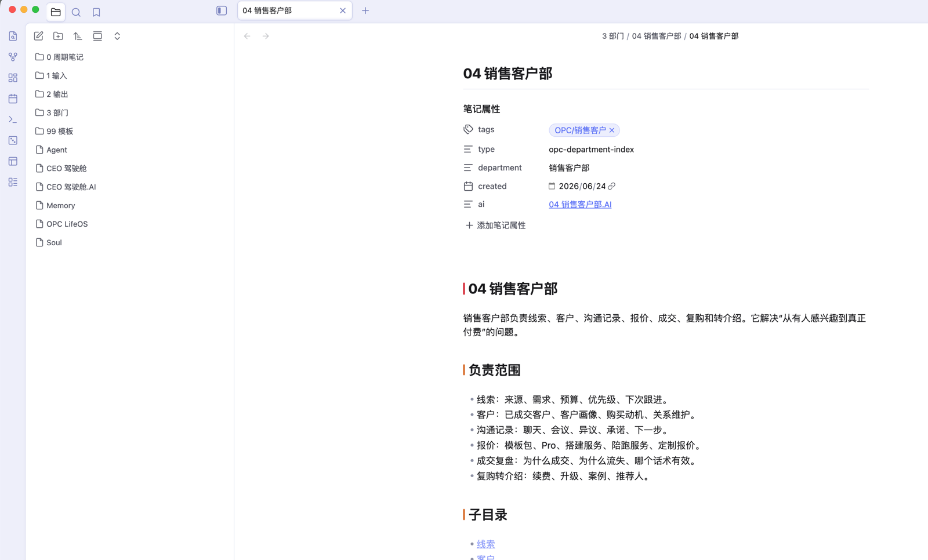Click the layout template ribbon icon
The width and height of the screenshot is (928, 560).
13,161
